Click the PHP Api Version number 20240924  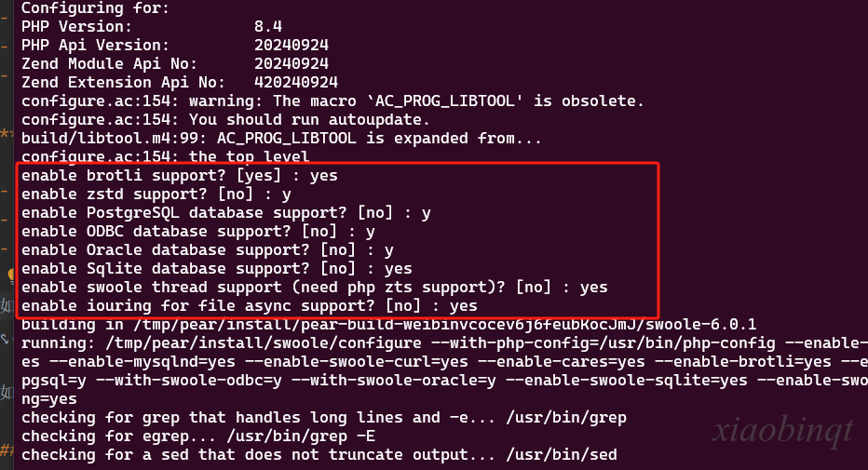pos(292,46)
